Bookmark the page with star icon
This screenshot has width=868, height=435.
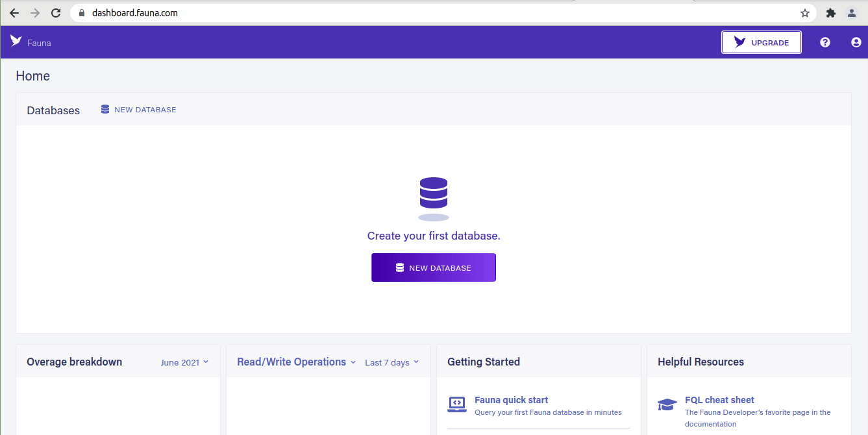[x=805, y=13]
